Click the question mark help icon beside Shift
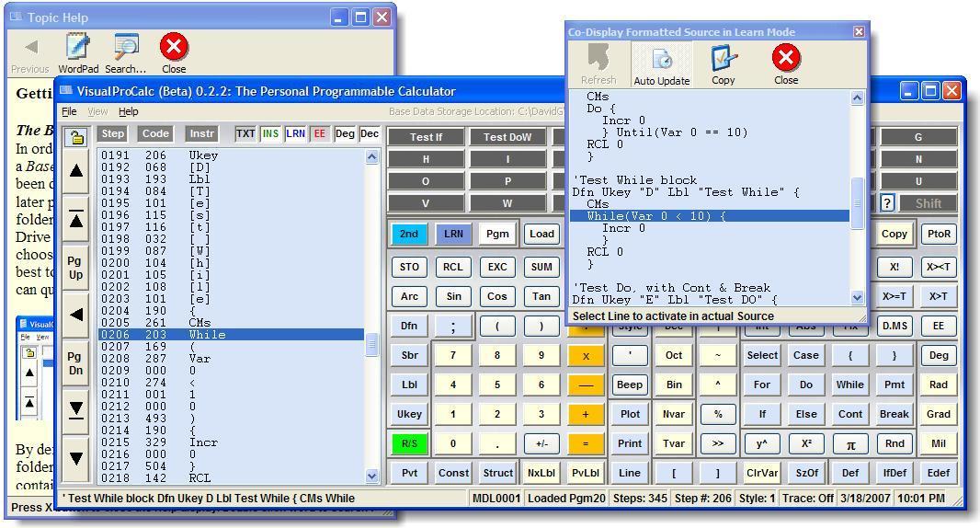The width and height of the screenshot is (980, 528). pyautogui.click(x=887, y=203)
